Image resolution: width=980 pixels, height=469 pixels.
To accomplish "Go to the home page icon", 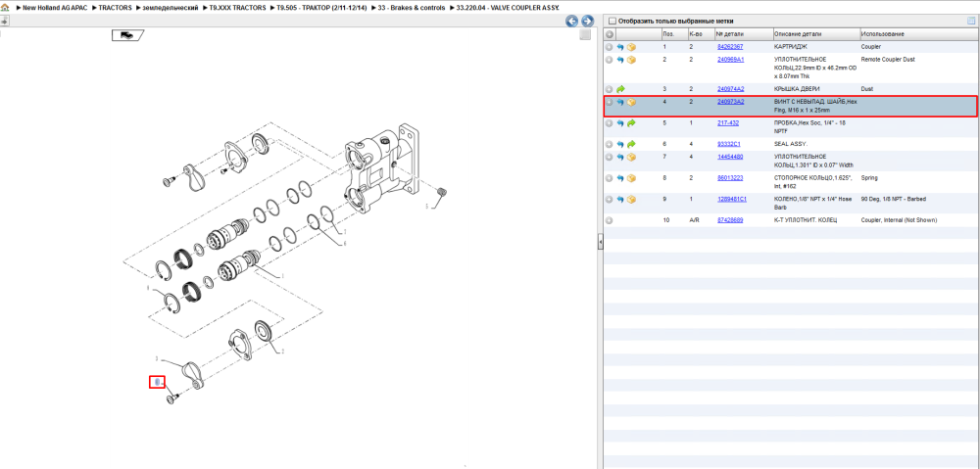I will 5,8.
